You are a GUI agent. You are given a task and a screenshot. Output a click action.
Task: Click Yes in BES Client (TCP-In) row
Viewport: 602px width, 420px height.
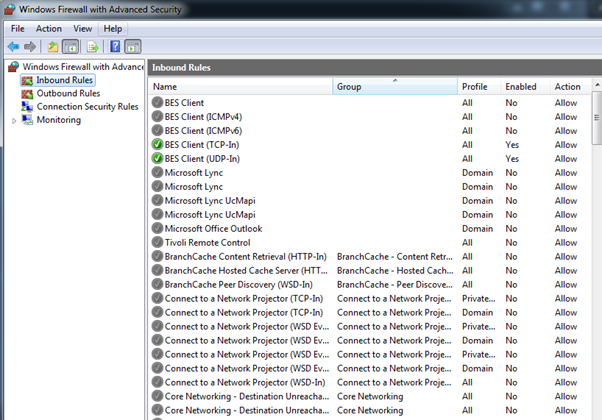[x=512, y=145]
